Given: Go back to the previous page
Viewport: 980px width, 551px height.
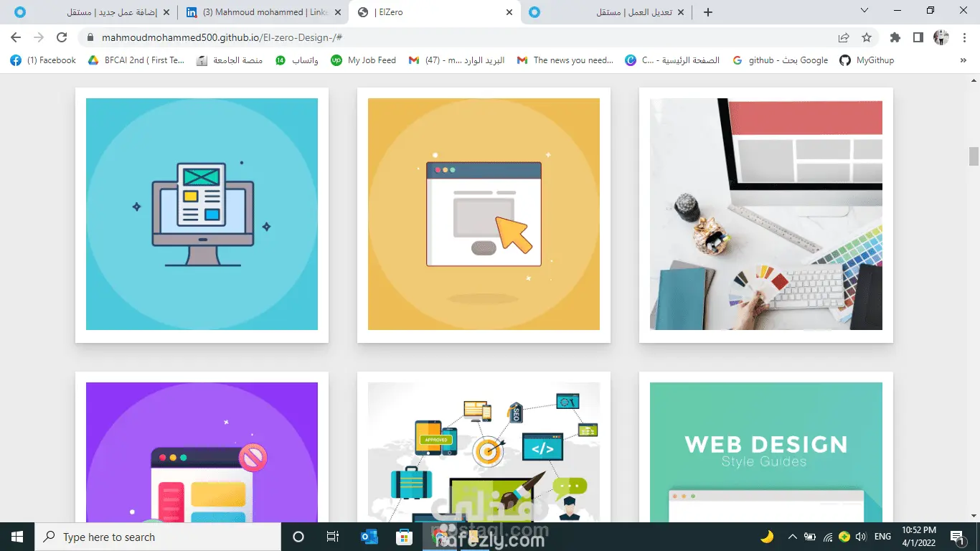Looking at the screenshot, I should (16, 37).
